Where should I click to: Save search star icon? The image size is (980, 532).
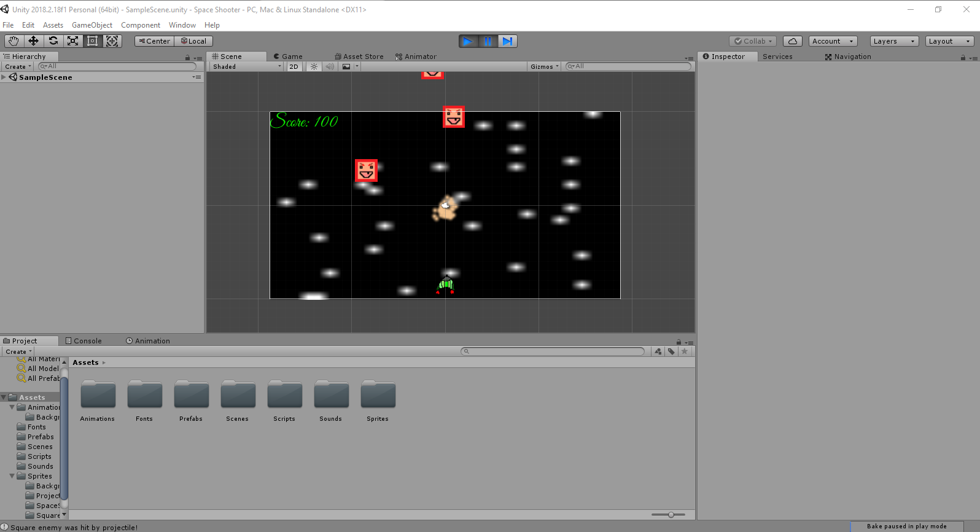pyautogui.click(x=685, y=351)
